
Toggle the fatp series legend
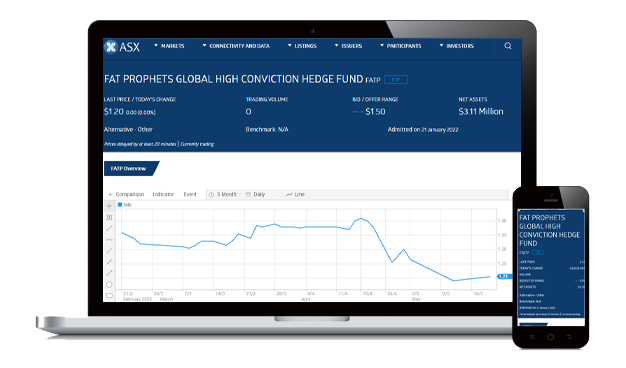point(125,205)
